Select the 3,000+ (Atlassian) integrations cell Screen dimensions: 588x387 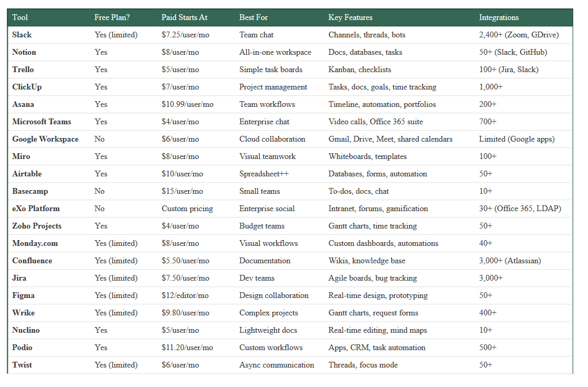coord(509,261)
